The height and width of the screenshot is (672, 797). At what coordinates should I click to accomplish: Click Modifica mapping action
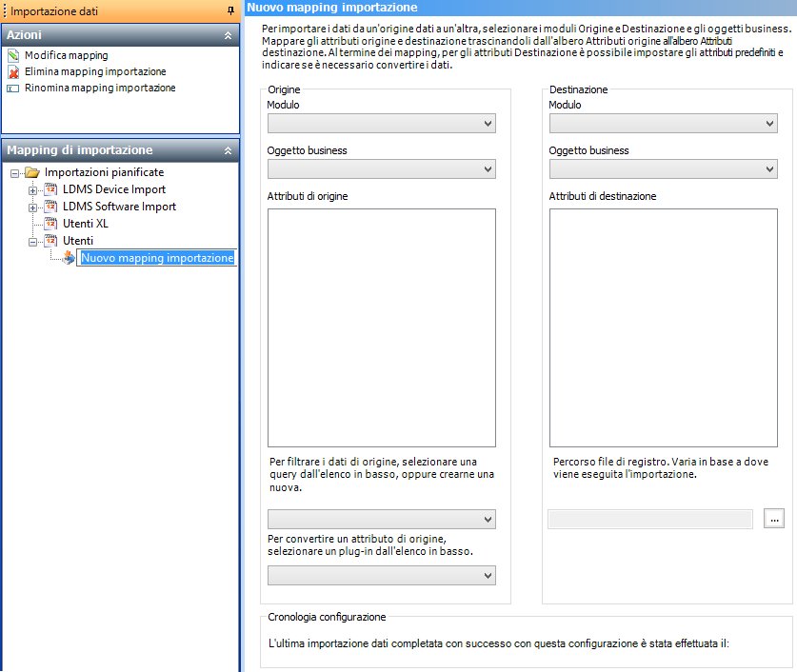coord(67,55)
